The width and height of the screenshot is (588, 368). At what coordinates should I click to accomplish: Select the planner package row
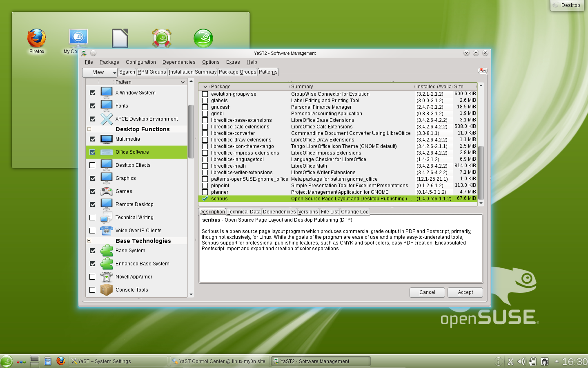point(338,192)
